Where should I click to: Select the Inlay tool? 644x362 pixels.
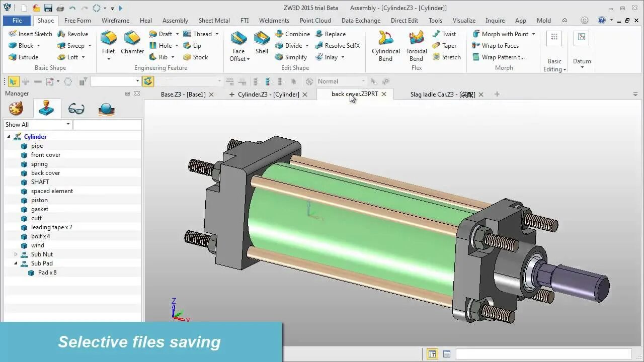tap(326, 57)
